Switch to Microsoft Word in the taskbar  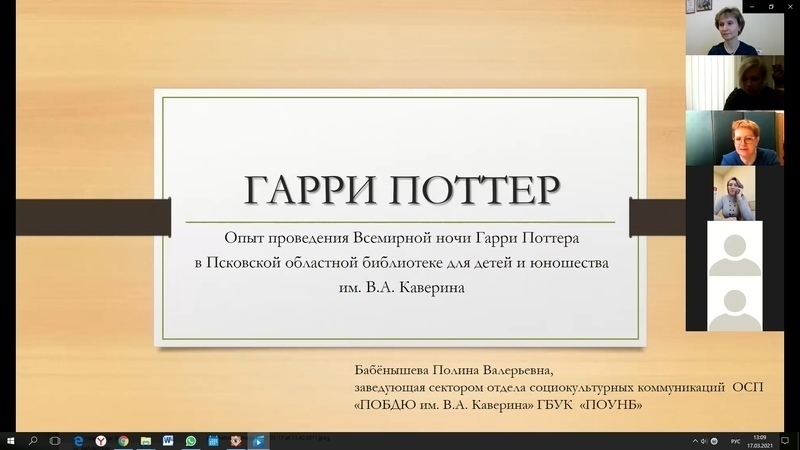click(168, 440)
